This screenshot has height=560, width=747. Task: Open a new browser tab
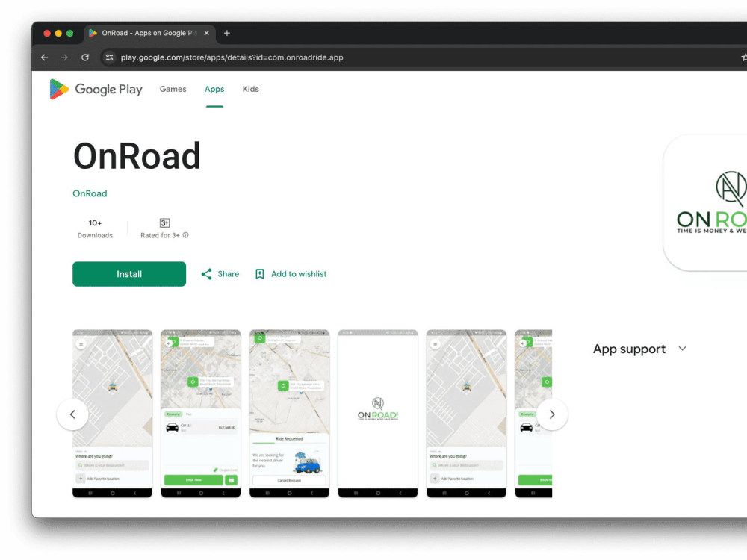tap(227, 33)
